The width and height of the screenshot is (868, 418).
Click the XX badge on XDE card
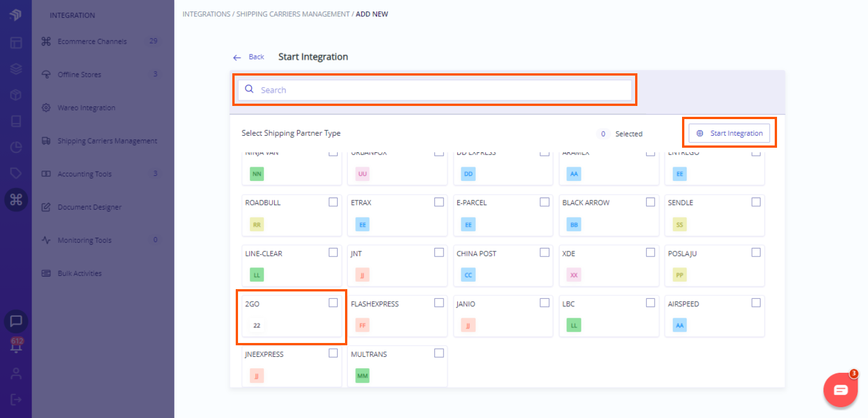[x=574, y=275]
